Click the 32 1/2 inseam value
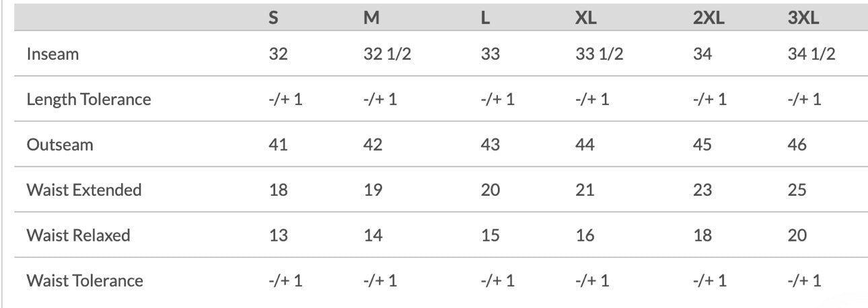 [387, 54]
